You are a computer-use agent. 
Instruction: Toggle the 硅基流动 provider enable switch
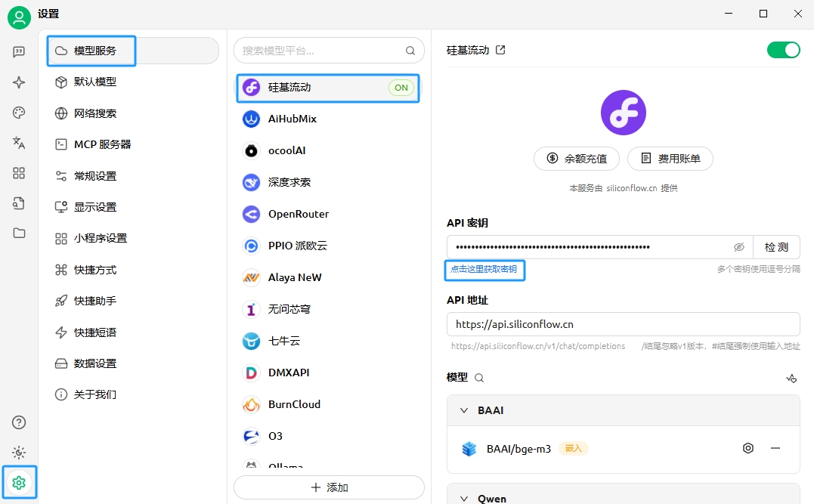point(783,50)
